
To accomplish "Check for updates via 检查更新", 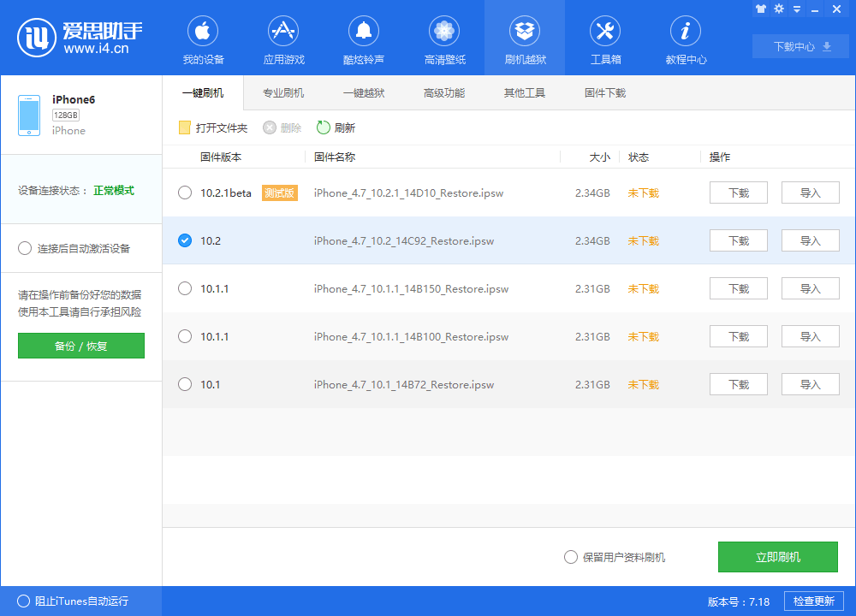I will [815, 601].
